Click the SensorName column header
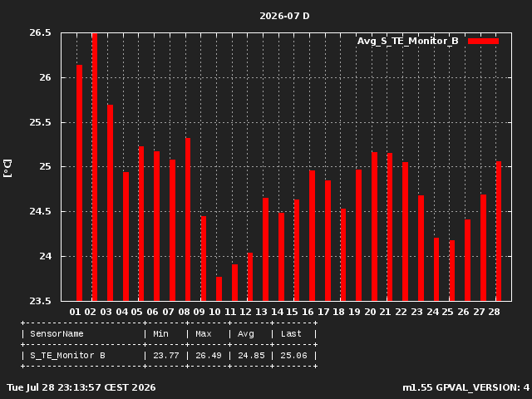 [x=57, y=334]
